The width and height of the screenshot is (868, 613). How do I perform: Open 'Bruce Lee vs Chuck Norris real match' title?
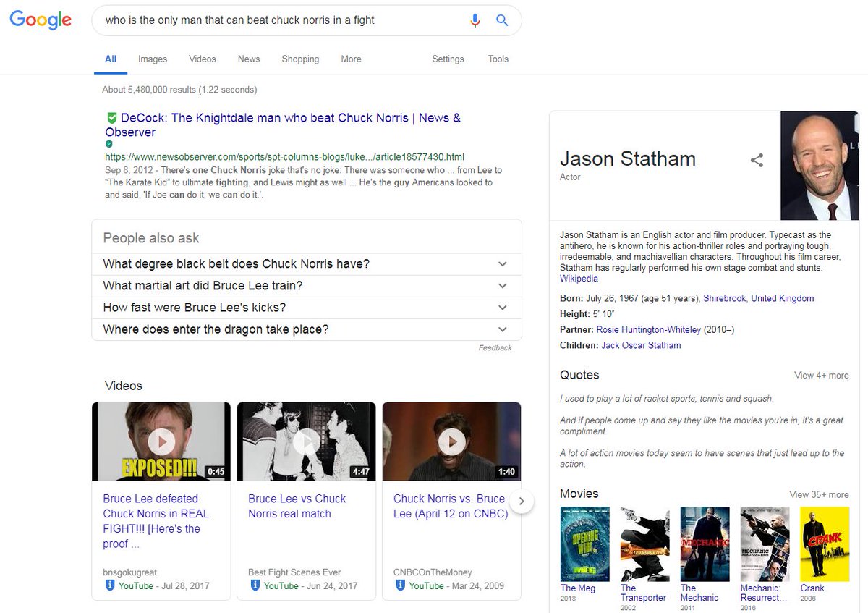click(297, 506)
